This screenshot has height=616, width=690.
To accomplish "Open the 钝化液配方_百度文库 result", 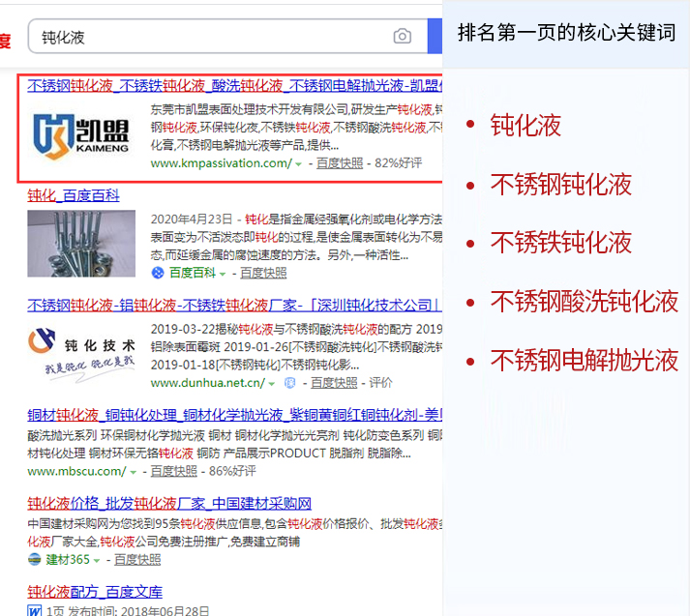I will point(95,592).
